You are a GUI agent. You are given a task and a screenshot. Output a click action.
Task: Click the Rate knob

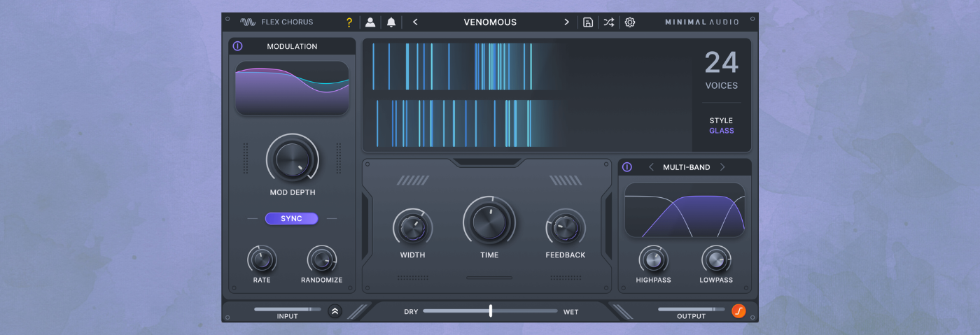coord(262,260)
